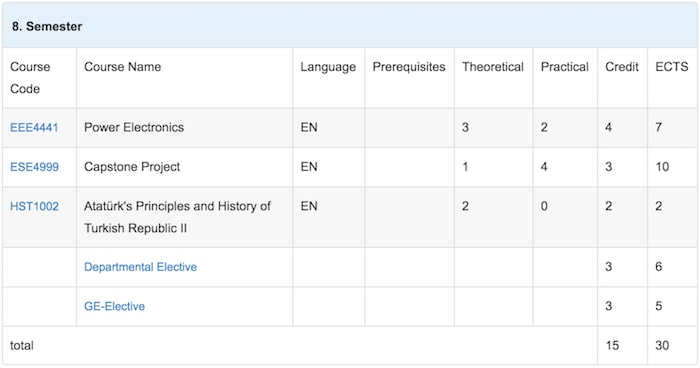This screenshot has width=700, height=368.
Task: Open the GE-Elective link
Action: click(114, 306)
